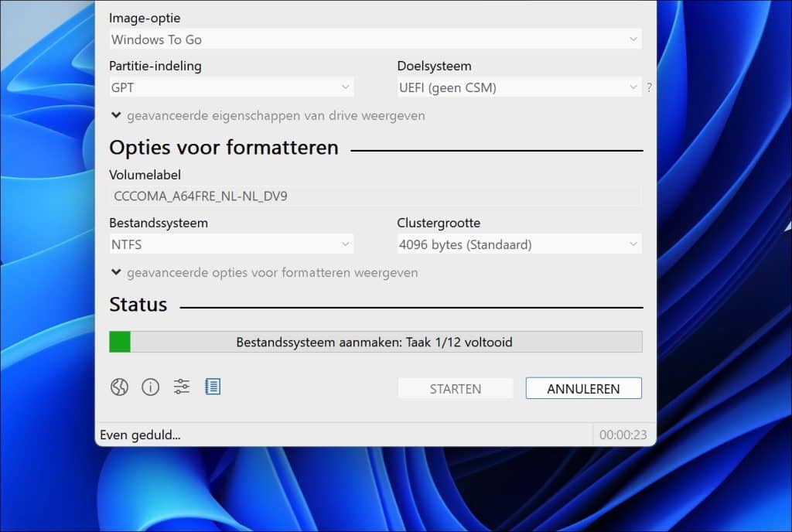Click the Even geduld status bar text
This screenshot has height=532, width=792.
(x=141, y=435)
